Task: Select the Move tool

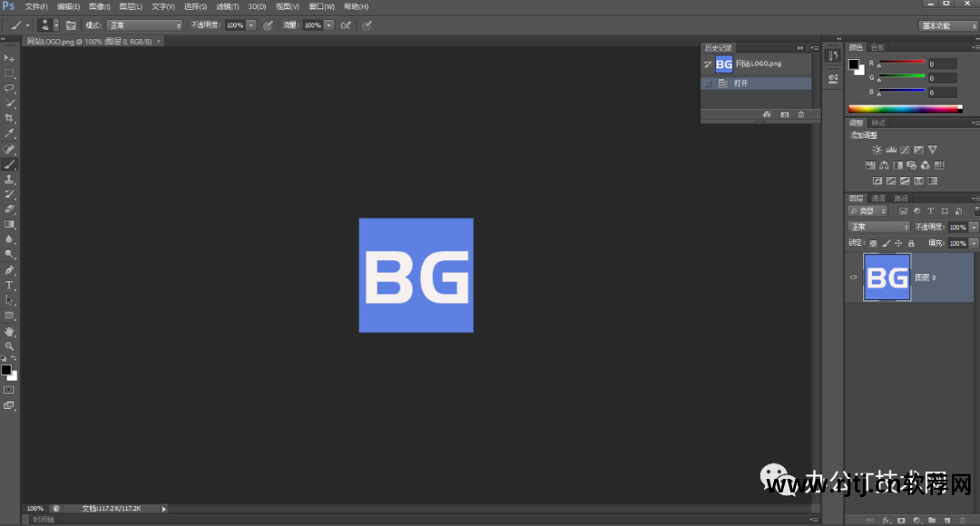Action: [x=9, y=58]
